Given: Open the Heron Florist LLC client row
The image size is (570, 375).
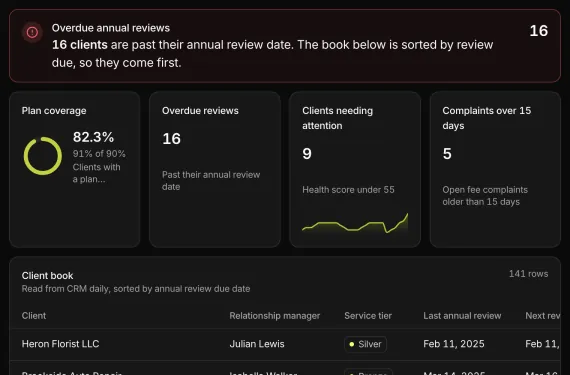Looking at the screenshot, I should (285, 344).
